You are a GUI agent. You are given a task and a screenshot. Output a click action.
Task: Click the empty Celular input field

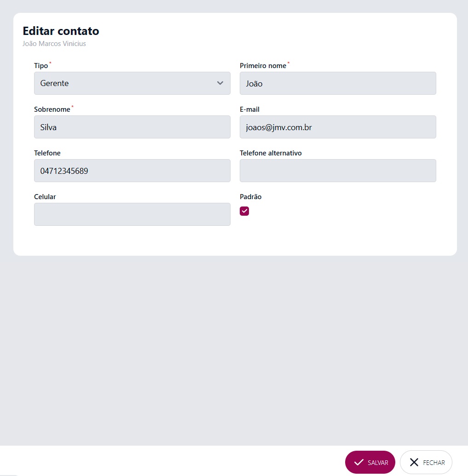[x=132, y=214]
